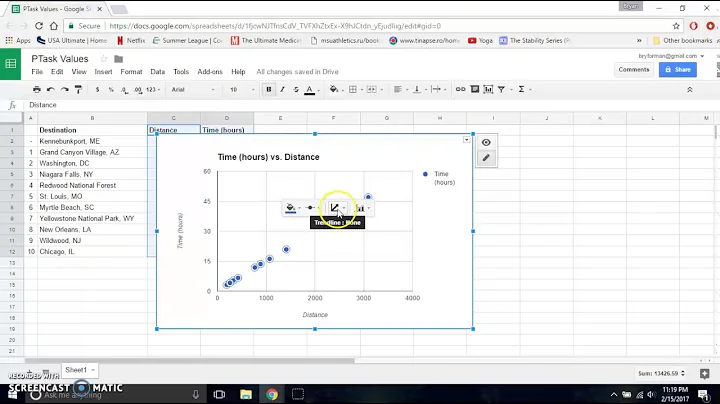Click the Comments button
Image resolution: width=720 pixels, height=404 pixels.
(x=634, y=70)
